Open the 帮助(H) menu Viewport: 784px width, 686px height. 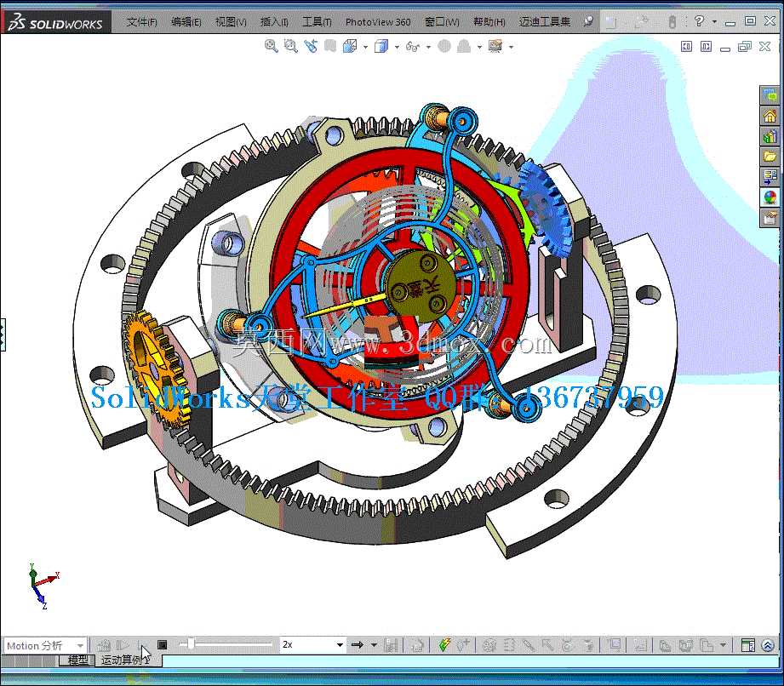[489, 22]
